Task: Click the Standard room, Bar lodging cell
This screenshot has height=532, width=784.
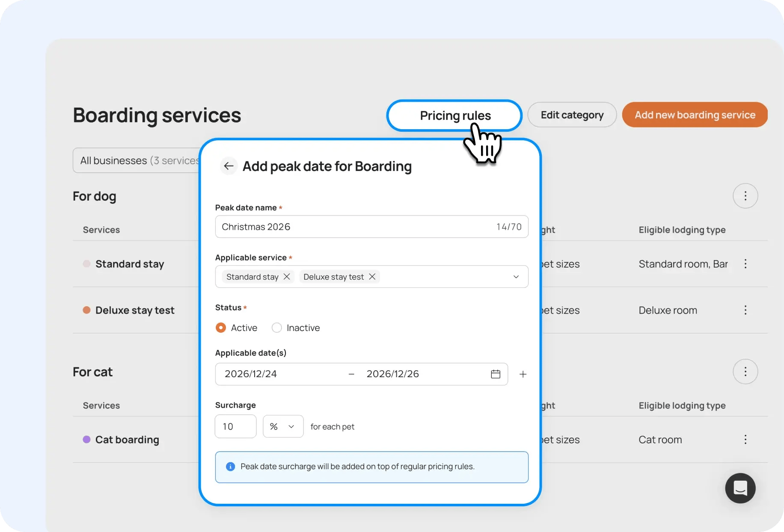Action: 683,264
